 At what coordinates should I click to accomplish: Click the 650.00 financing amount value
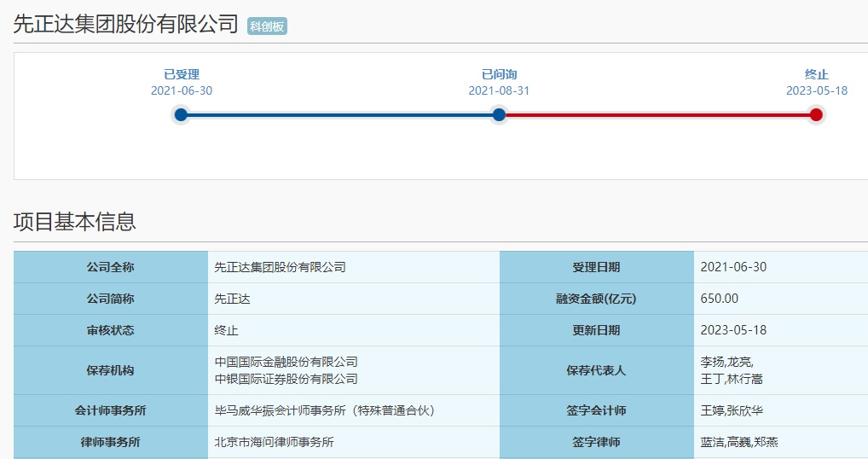[719, 299]
